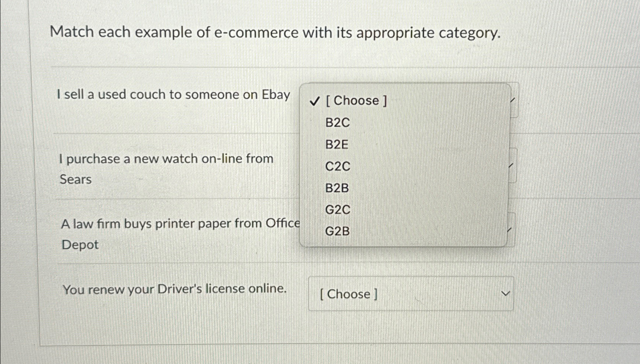Click the [ Choose ] label in the bottom dropdown
Image resolution: width=640 pixels, height=364 pixels.
[348, 293]
